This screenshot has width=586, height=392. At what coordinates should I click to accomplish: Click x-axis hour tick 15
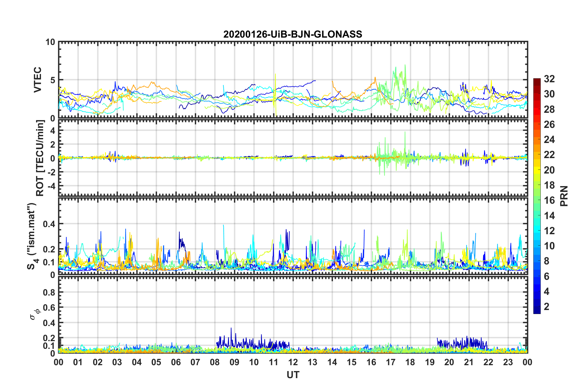(x=352, y=362)
